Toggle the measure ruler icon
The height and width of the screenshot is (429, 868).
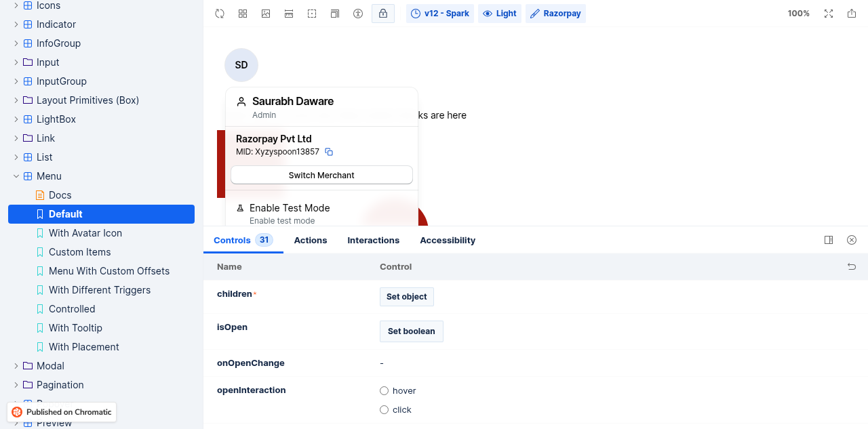[289, 14]
